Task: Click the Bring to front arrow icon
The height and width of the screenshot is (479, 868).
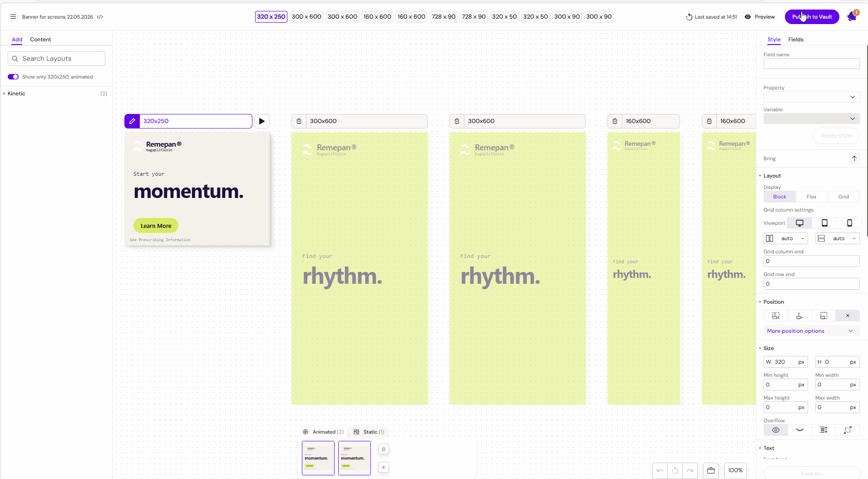Action: pyautogui.click(x=854, y=158)
